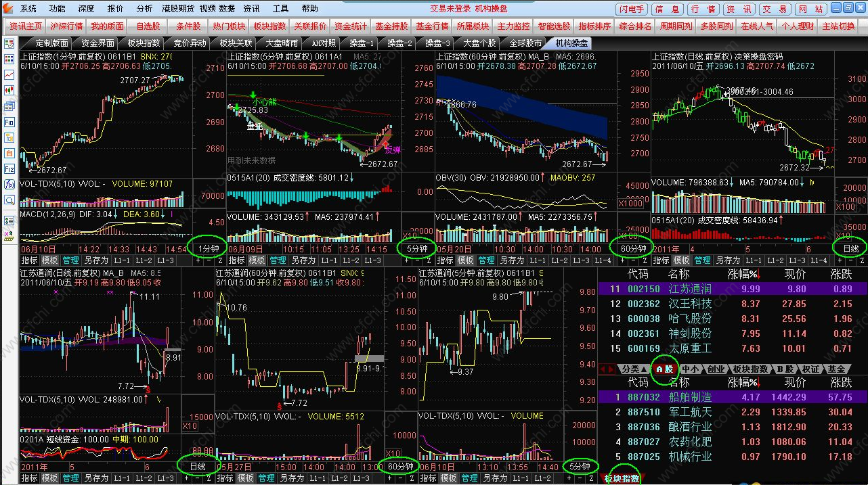Click the bottom drawing-tools sidebar icon
Viewport: 868px width, 485px height.
coord(9,236)
